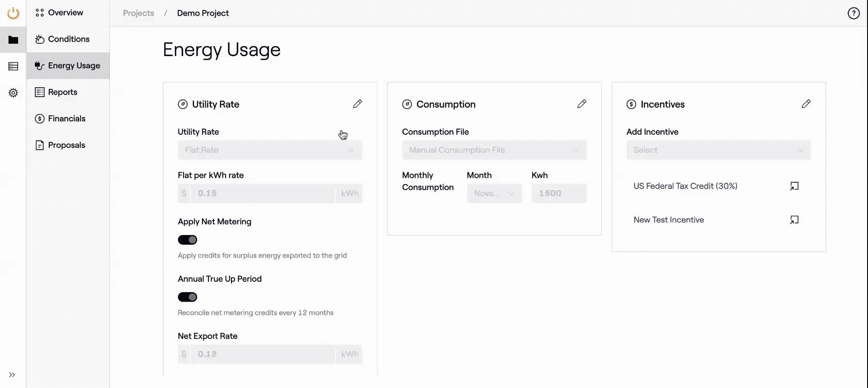Go to Financials in sidebar
The height and width of the screenshot is (388, 868).
tap(66, 118)
